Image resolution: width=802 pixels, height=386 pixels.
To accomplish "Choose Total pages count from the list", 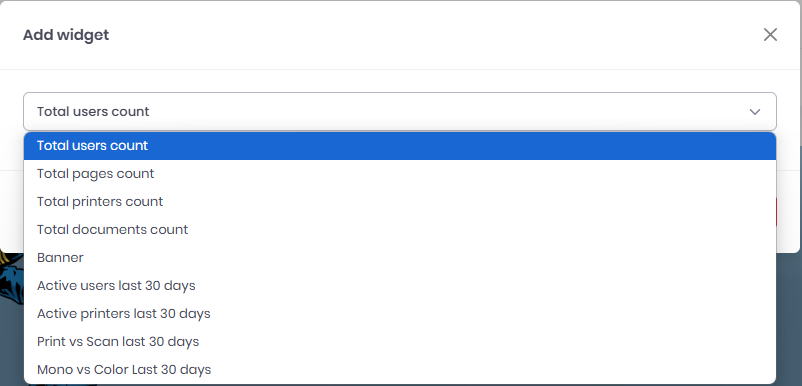I will tap(400, 174).
